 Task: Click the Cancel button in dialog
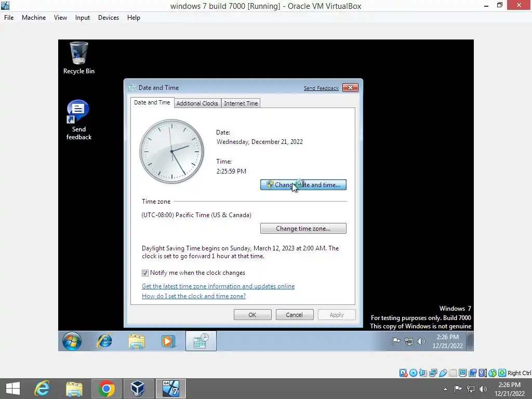[295, 315]
